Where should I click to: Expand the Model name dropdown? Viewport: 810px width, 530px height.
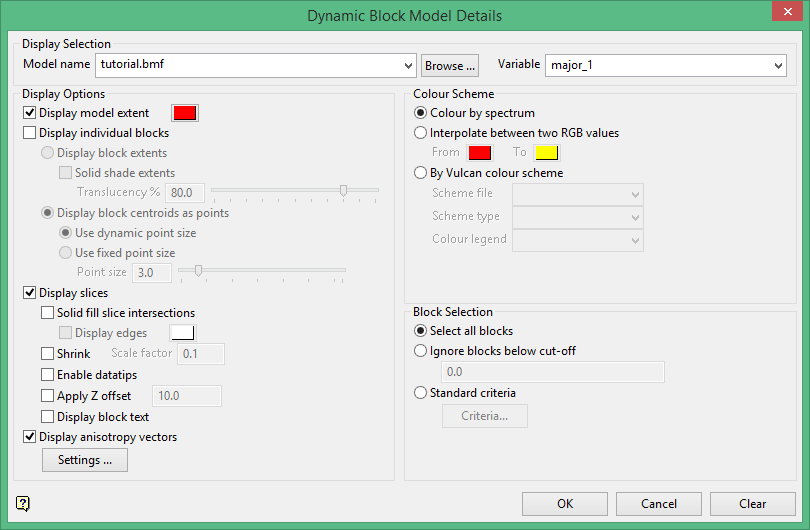[407, 66]
